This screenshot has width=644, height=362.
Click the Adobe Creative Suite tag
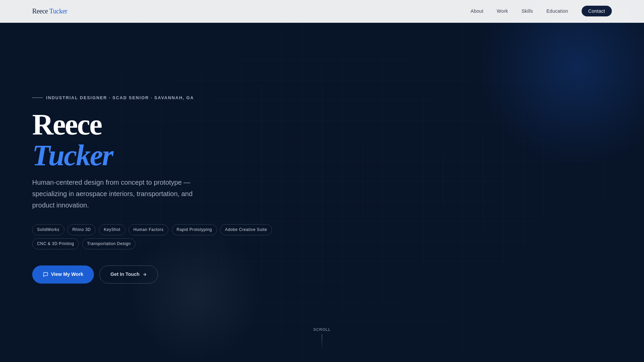[246, 230]
